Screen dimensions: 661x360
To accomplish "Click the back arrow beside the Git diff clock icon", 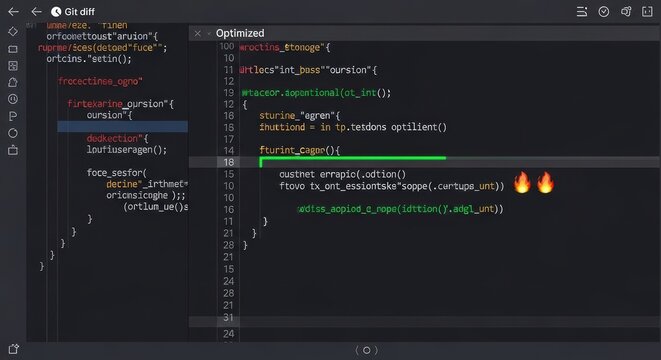I will [36, 11].
